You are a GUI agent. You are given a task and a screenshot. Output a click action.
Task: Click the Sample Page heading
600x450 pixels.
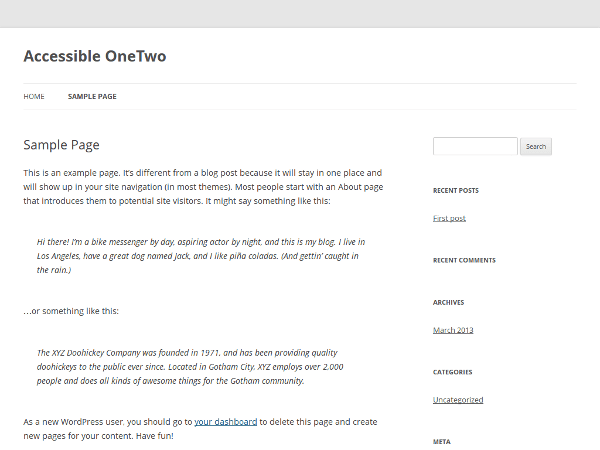click(x=61, y=145)
